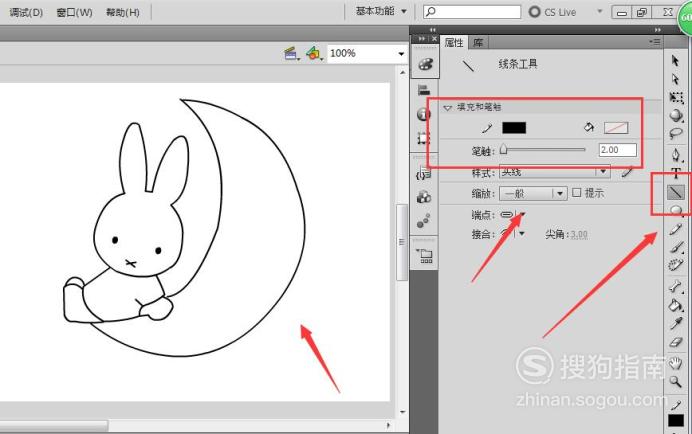
Task: Click the stage scroll down arrow
Action: [402, 412]
